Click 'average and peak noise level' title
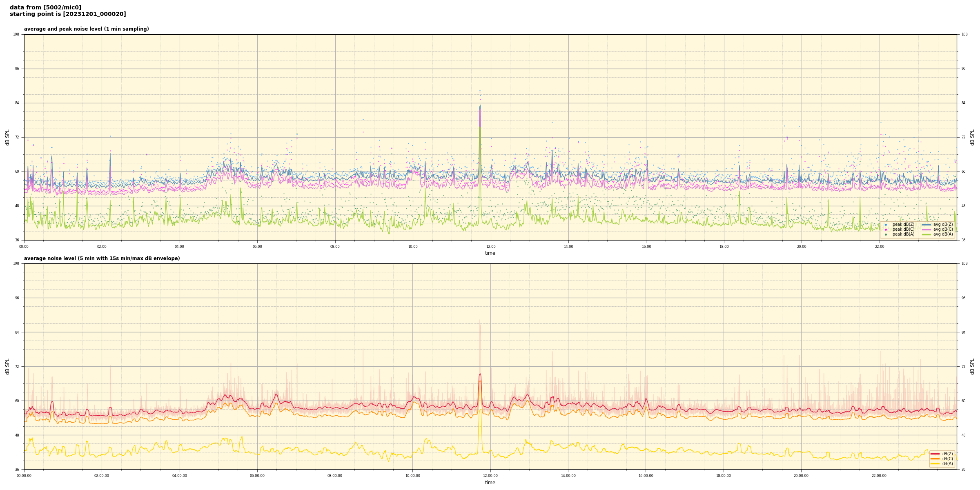Viewport: 980px width, 490px height. click(x=86, y=29)
